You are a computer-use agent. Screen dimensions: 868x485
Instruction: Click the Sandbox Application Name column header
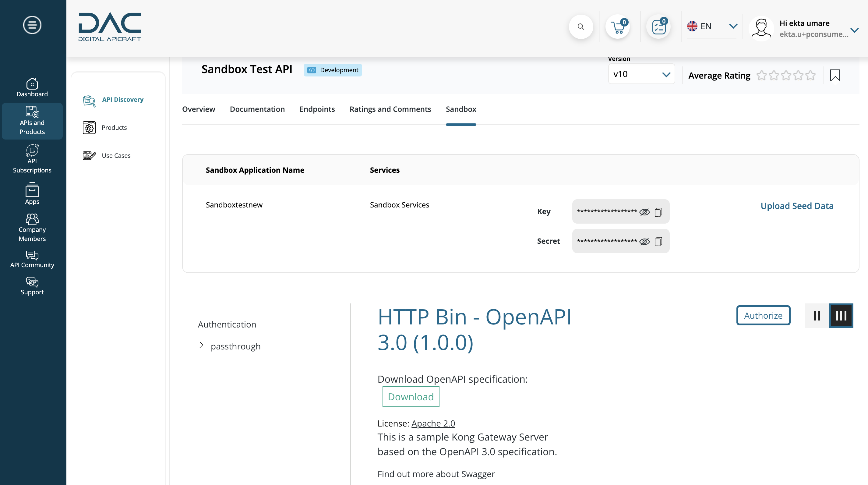(x=255, y=170)
